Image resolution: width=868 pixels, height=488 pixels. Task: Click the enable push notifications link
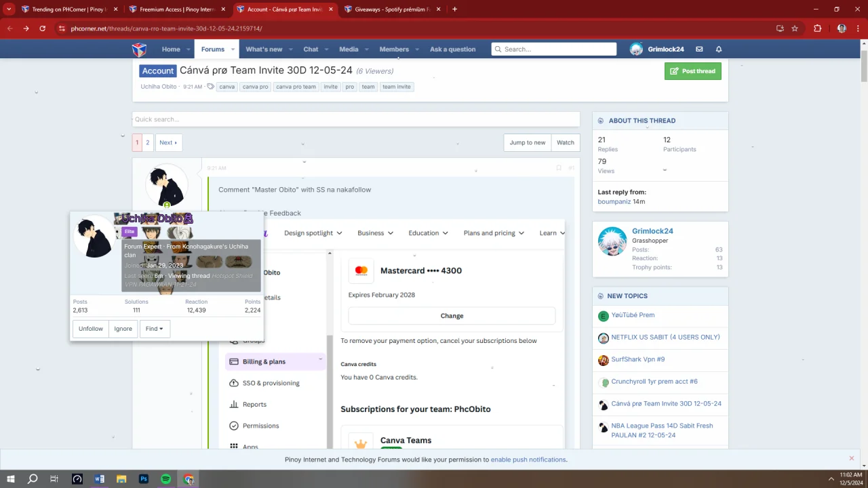(x=528, y=460)
